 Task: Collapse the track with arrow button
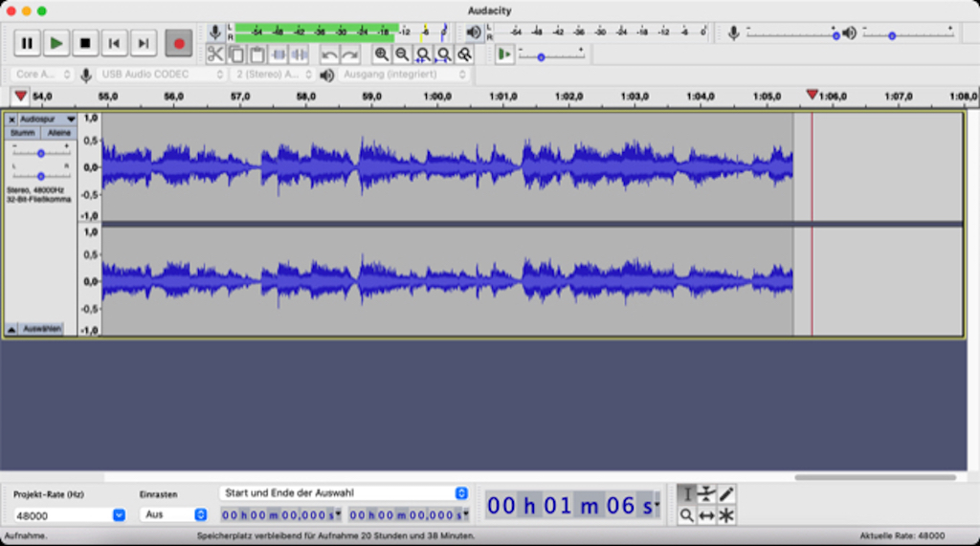11,329
